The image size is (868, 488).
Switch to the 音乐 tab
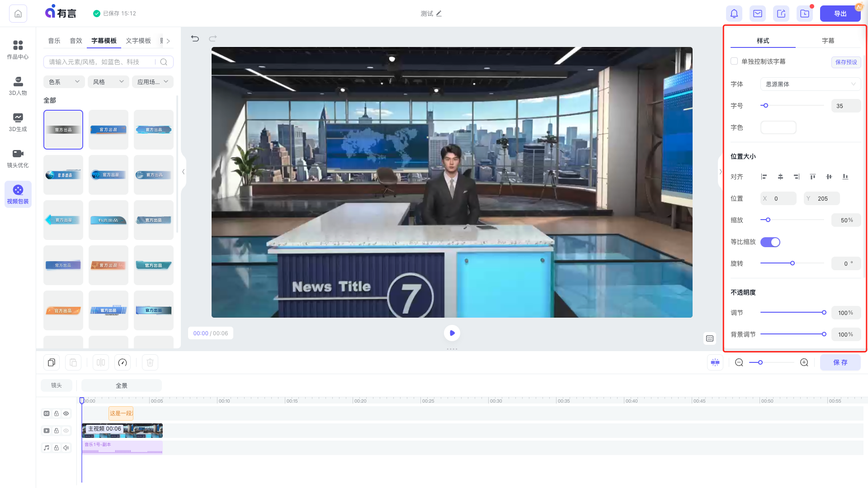point(54,41)
